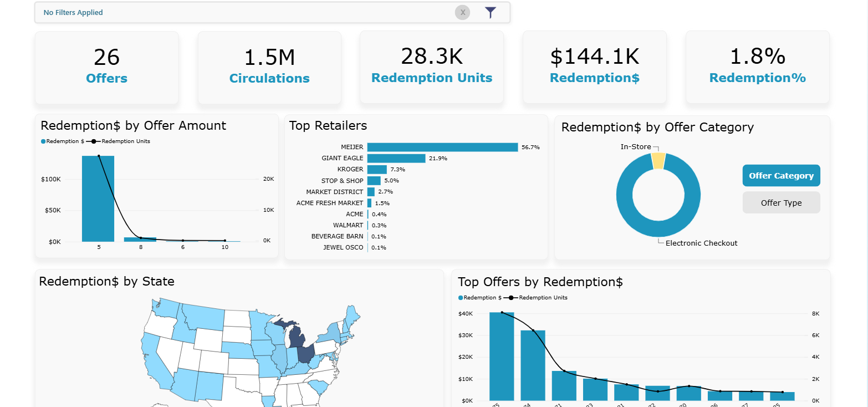Click the 56.7% value for MEIJER

click(x=530, y=147)
